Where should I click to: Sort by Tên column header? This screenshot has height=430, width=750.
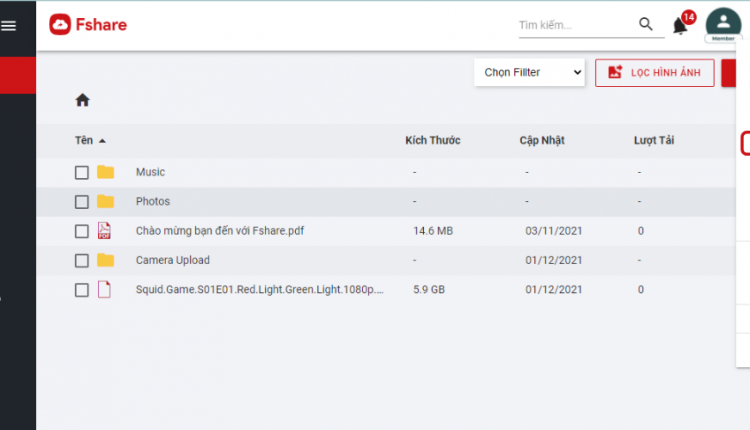point(84,140)
